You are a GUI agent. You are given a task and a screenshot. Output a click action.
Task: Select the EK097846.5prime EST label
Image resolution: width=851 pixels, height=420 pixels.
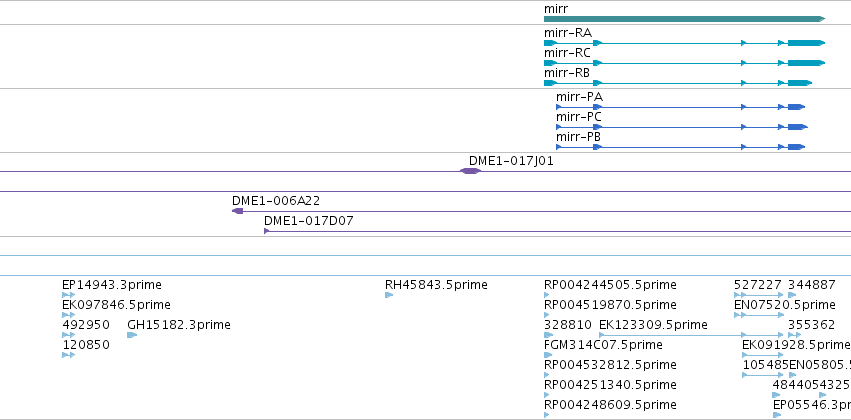[x=116, y=305]
